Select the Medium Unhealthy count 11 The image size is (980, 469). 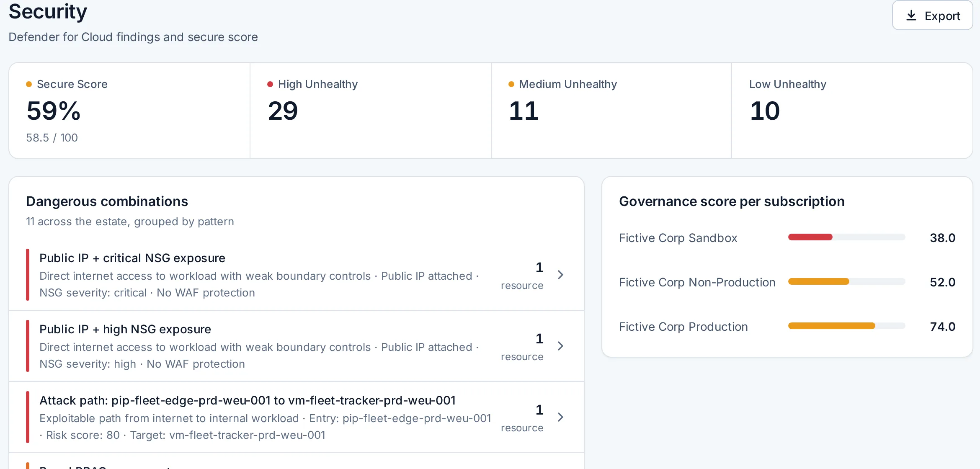(524, 111)
